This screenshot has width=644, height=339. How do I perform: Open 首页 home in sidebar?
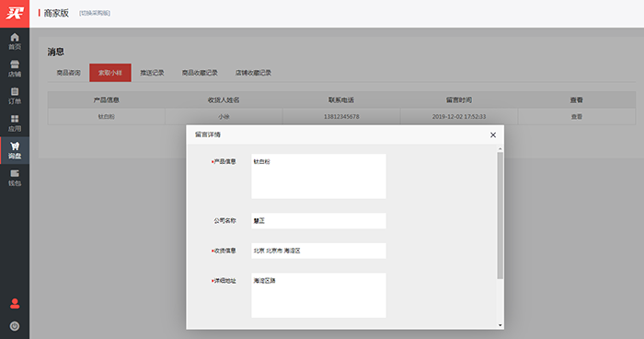click(x=15, y=41)
